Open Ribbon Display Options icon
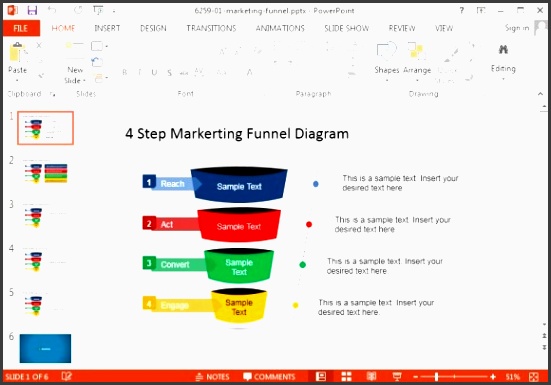Screen dimensions: 551x385 point(481,10)
